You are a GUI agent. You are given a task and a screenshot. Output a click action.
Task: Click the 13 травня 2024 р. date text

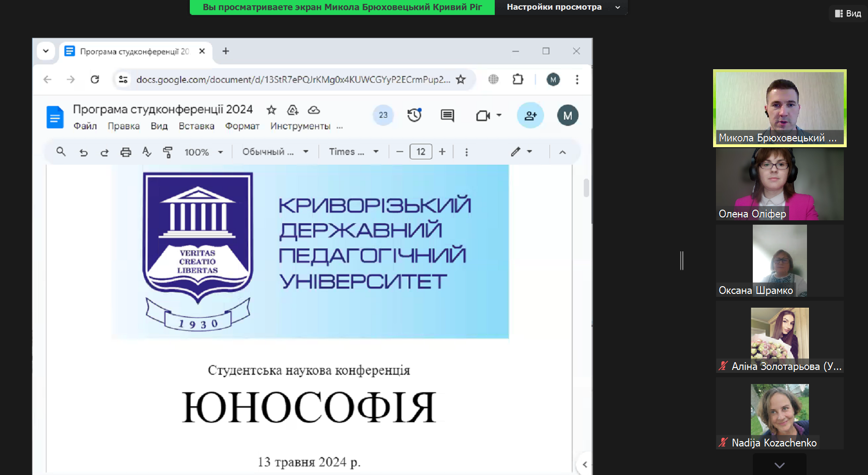pos(309,462)
